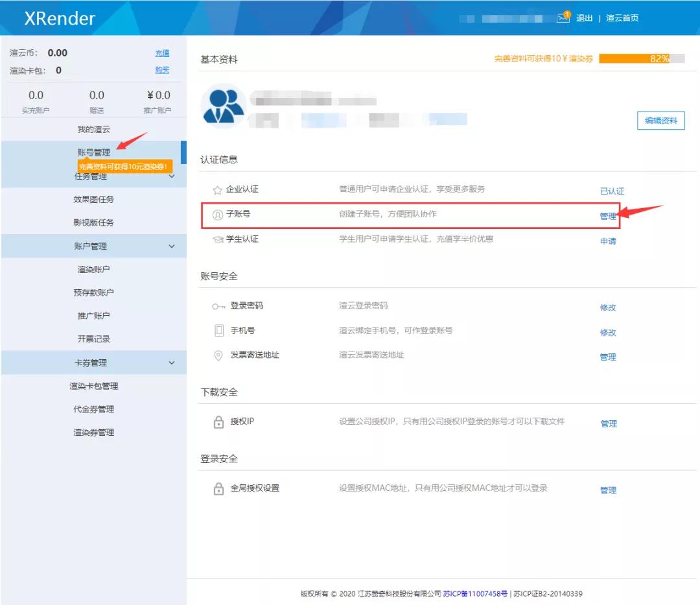
Task: Collapse the 任务管理 sidebar section
Action: pyautogui.click(x=172, y=176)
